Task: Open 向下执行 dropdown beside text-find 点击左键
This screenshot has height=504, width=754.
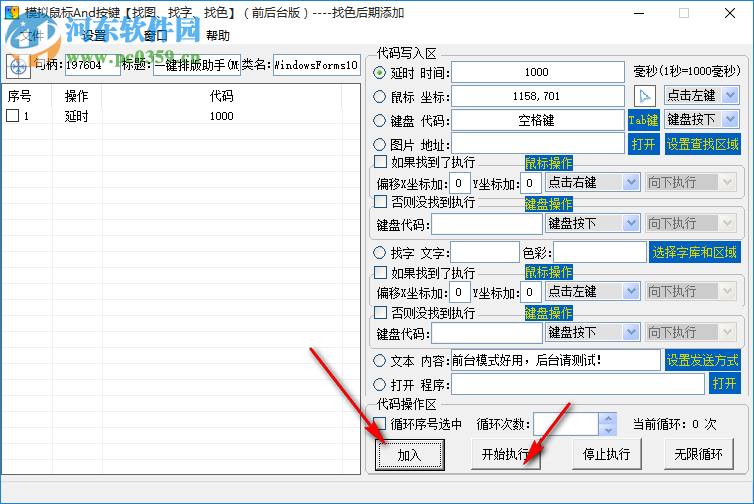Action: (x=691, y=291)
